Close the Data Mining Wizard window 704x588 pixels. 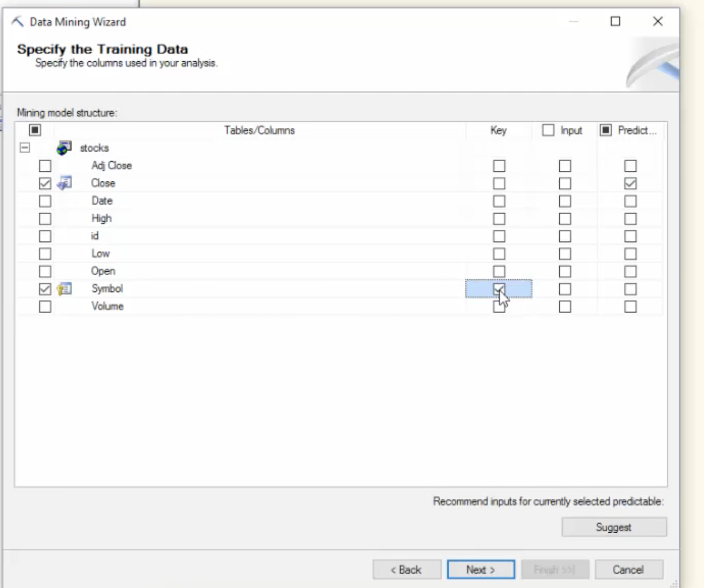pyautogui.click(x=658, y=21)
